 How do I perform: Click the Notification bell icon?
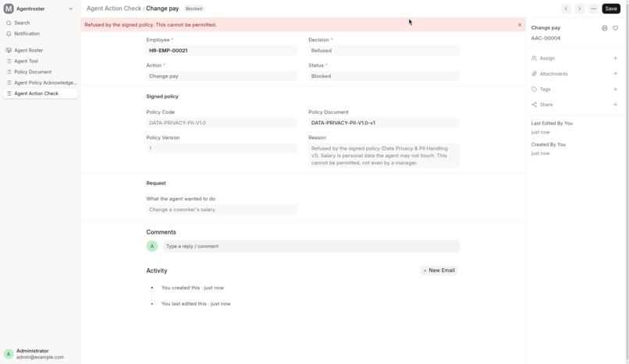(x=9, y=34)
